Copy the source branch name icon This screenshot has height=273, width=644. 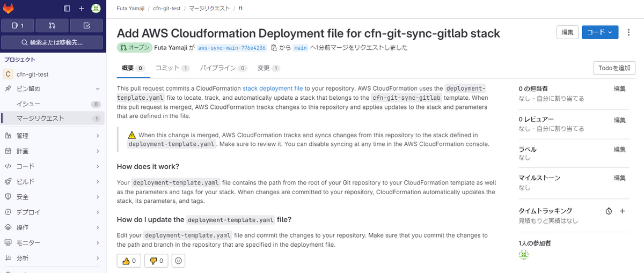tap(274, 48)
